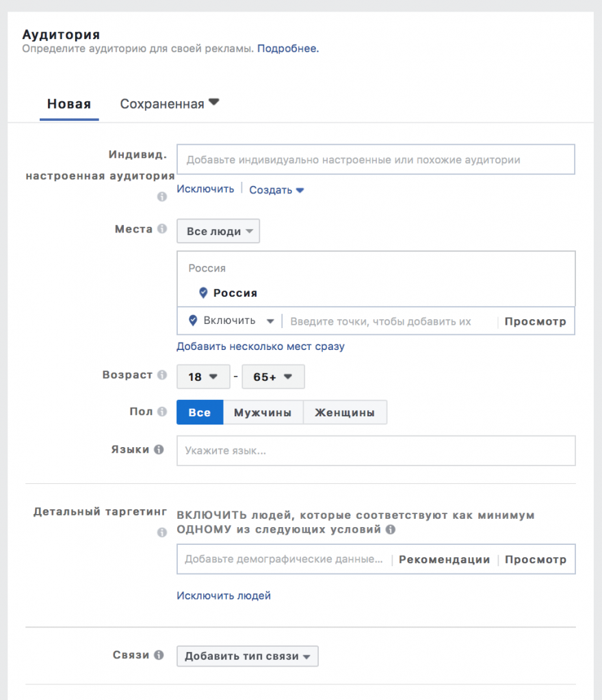Image resolution: width=602 pixels, height=700 pixels.
Task: Click Рекомендации in detailed targeting
Action: [x=445, y=559]
